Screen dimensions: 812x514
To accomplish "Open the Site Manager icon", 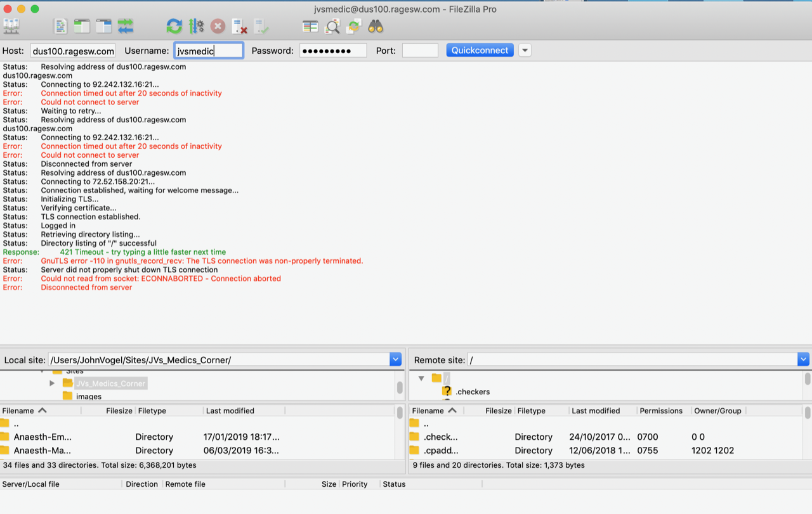I will point(11,26).
